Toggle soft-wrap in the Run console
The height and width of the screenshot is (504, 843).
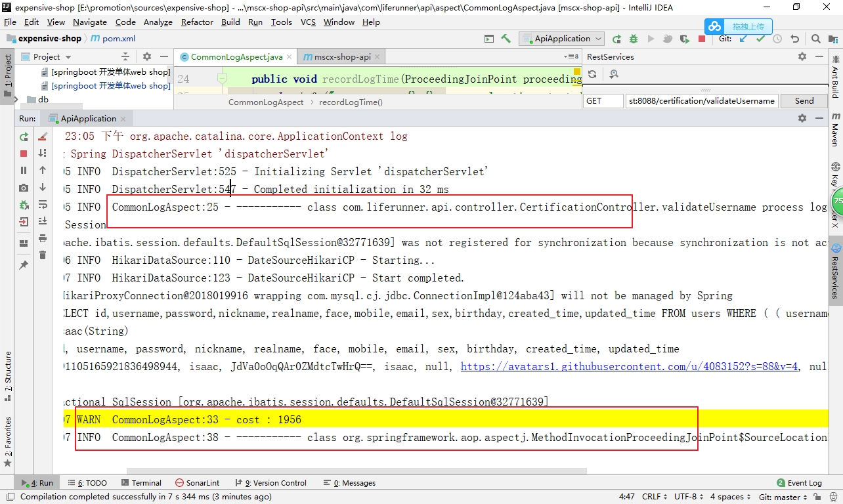click(43, 204)
